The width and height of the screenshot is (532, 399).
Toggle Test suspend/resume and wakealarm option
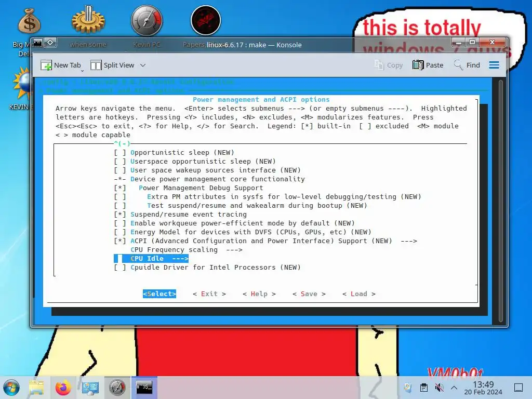click(x=120, y=206)
